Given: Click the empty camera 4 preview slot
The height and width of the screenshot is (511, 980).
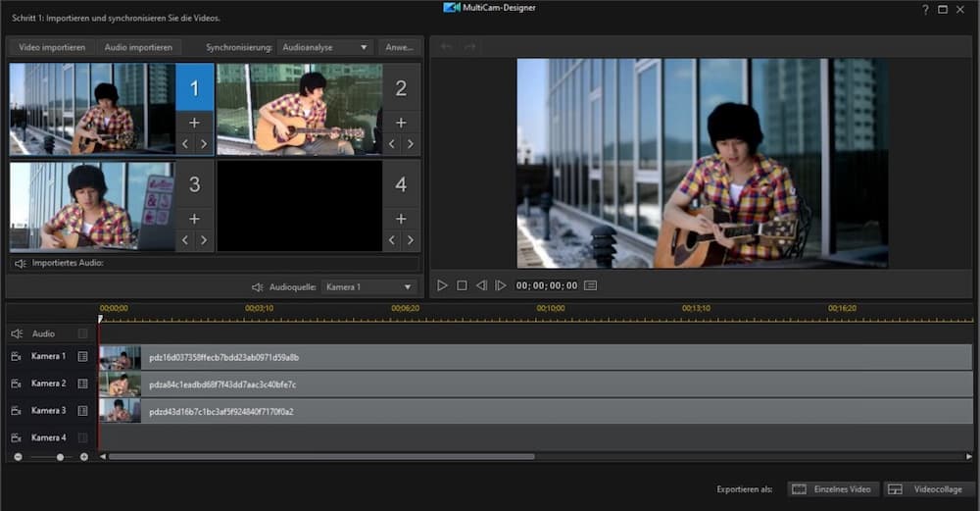Looking at the screenshot, I should click(299, 206).
